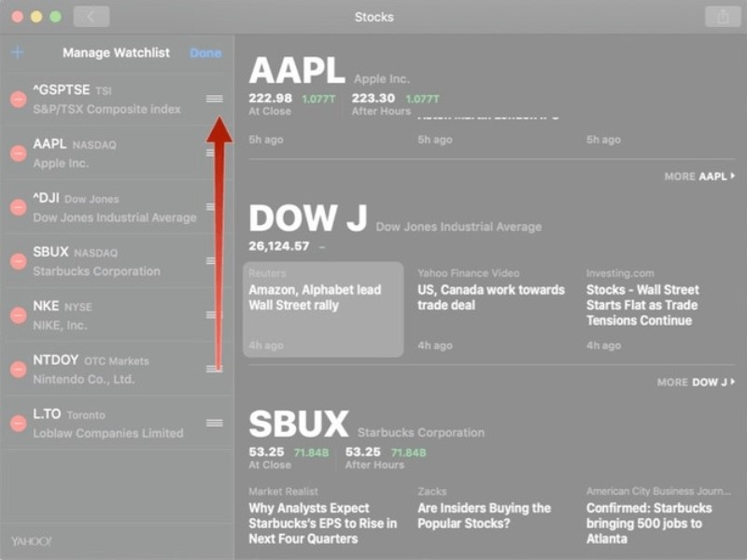Click the AAPL At Close price 222.98
The width and height of the screenshot is (747, 560).
coord(270,98)
